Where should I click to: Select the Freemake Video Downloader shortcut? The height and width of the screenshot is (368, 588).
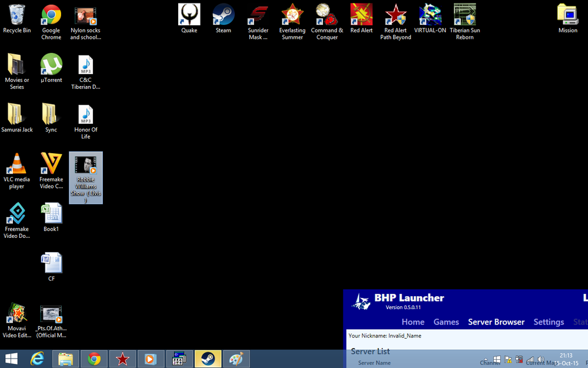point(17,221)
